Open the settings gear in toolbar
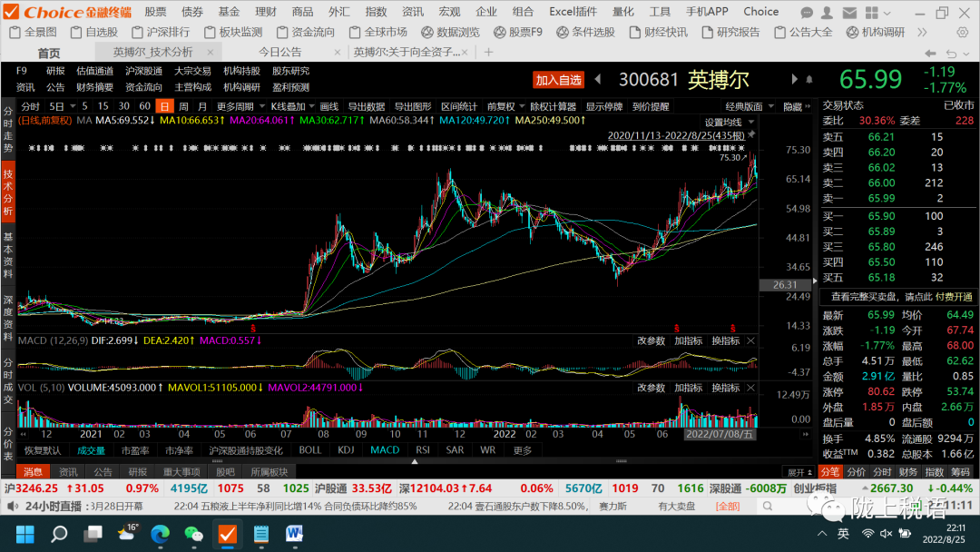The width and height of the screenshot is (980, 552). click(963, 32)
